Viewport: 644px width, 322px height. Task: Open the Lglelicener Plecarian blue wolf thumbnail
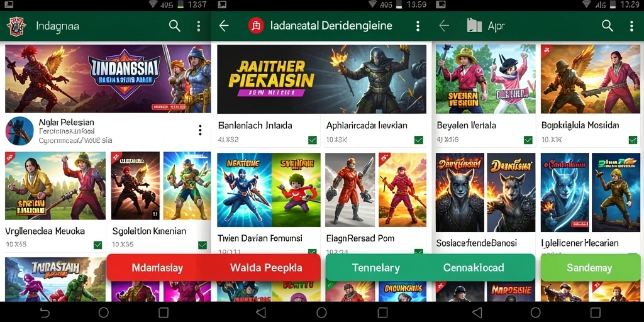[565, 192]
